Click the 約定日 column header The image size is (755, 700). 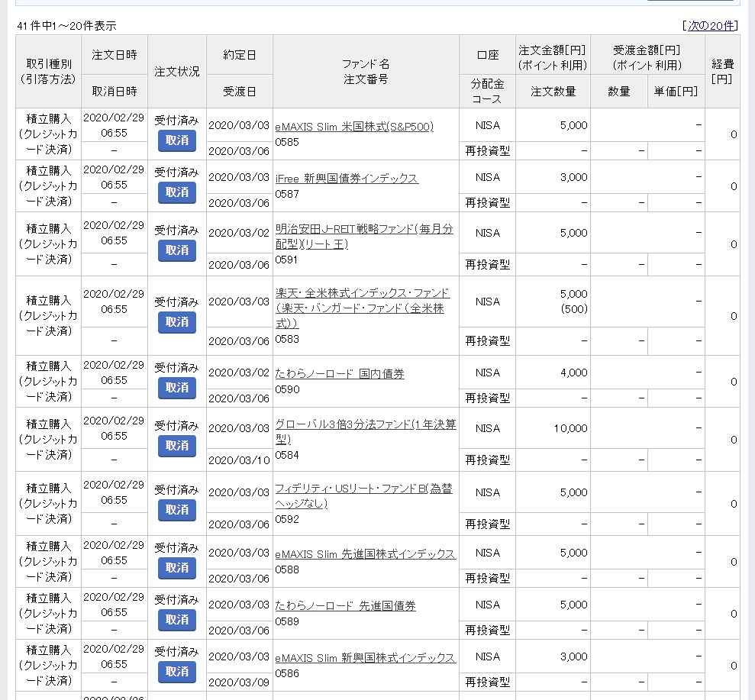pos(239,55)
